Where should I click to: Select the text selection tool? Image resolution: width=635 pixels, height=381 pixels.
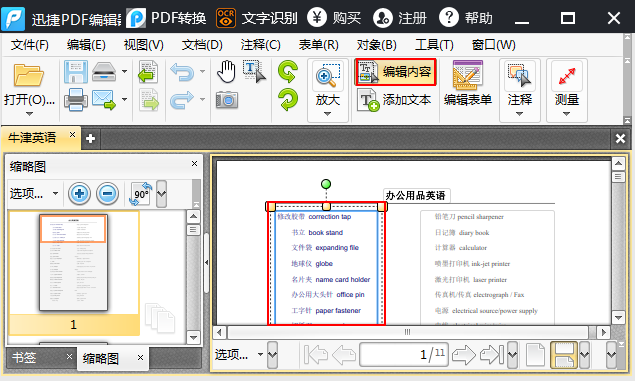[x=254, y=72]
